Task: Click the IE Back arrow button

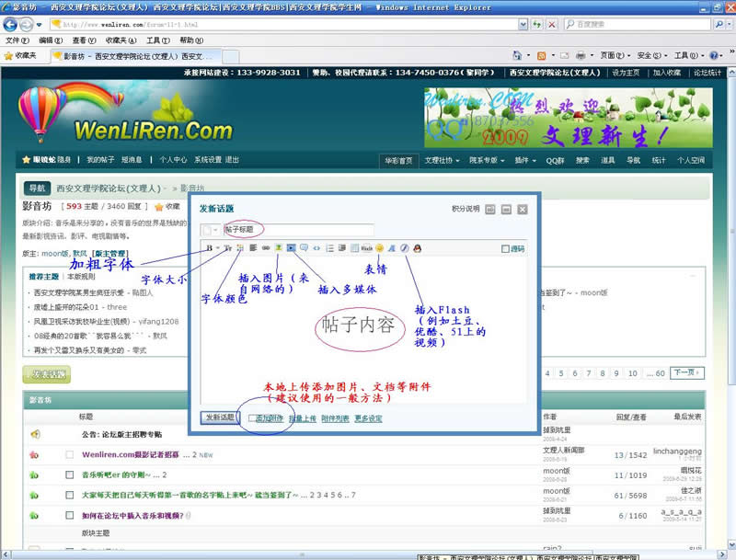Action: coord(10,24)
